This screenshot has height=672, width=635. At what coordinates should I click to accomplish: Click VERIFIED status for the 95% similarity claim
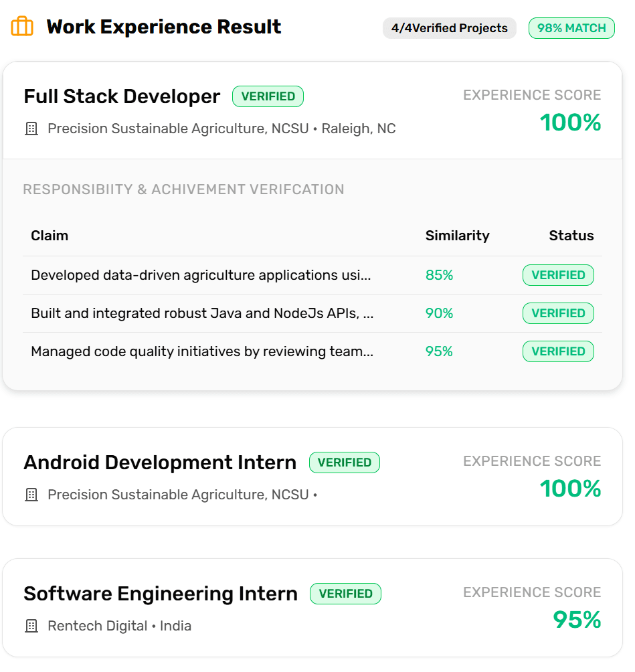[558, 351]
